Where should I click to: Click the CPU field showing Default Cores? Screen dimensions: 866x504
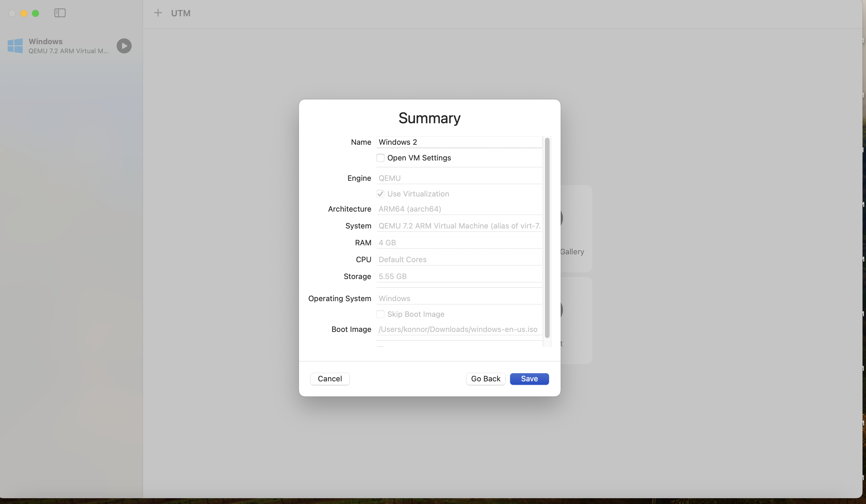point(459,259)
